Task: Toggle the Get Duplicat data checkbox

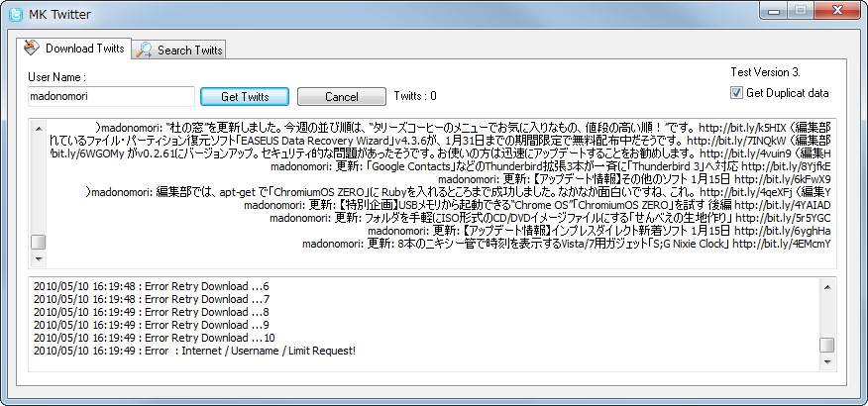Action: coord(736,93)
